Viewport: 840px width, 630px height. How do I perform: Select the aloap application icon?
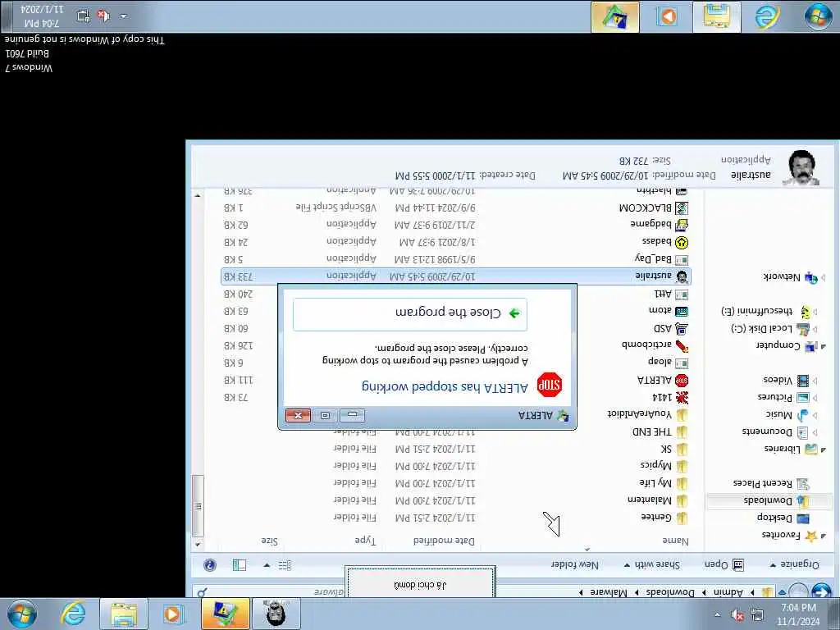click(682, 363)
